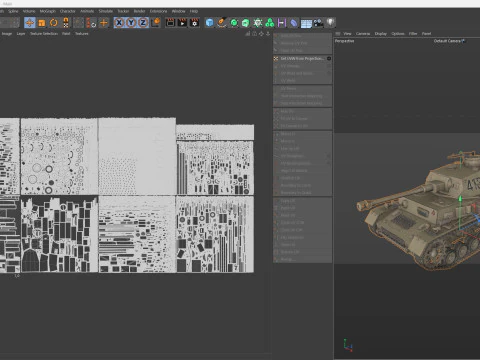Click the blue deformer capsule icon
Image resolution: width=480 pixels, height=360 pixels.
click(x=294, y=23)
